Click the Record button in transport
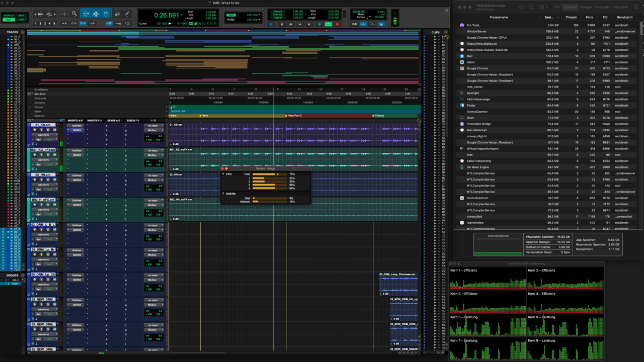This screenshot has width=644, height=362. [337, 24]
